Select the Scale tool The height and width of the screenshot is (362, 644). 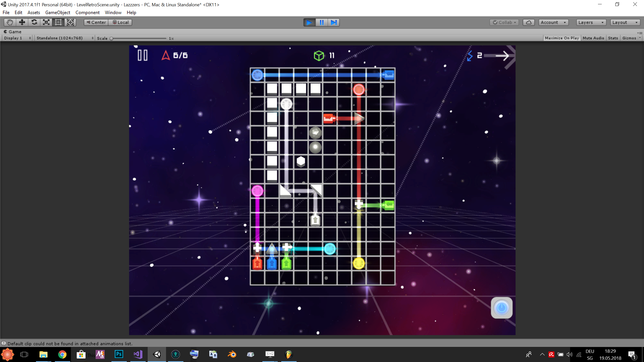pyautogui.click(x=46, y=22)
